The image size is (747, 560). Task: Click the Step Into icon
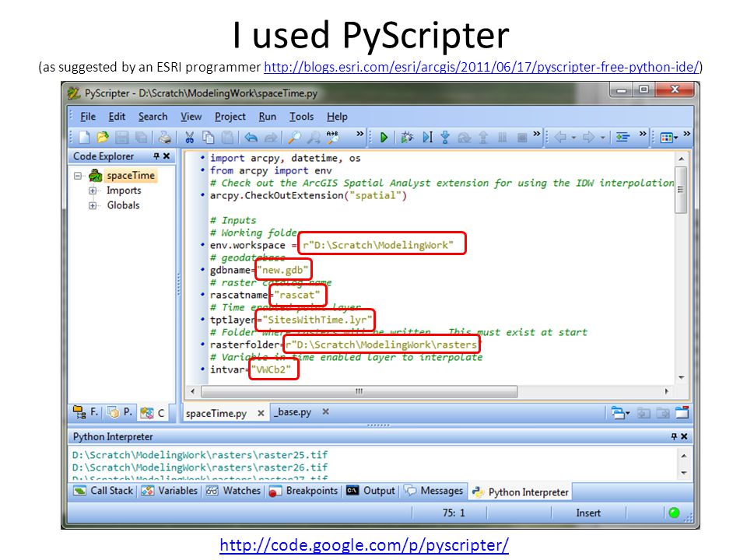click(445, 137)
